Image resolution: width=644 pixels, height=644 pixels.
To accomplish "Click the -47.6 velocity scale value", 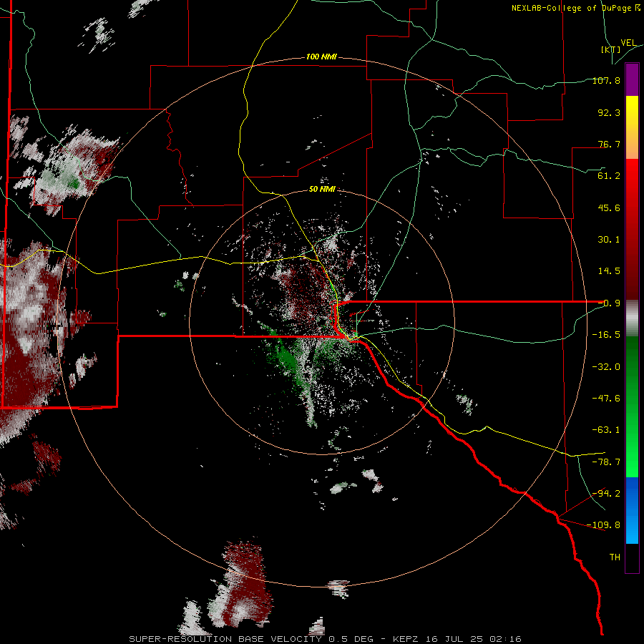I will pos(606,399).
